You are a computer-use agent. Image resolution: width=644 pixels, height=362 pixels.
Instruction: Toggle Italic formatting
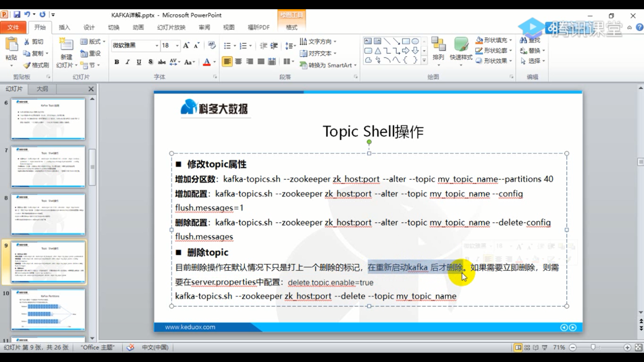(127, 62)
